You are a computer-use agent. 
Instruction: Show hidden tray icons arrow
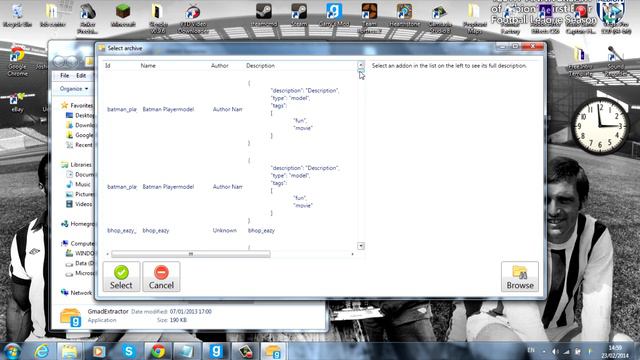pos(544,351)
